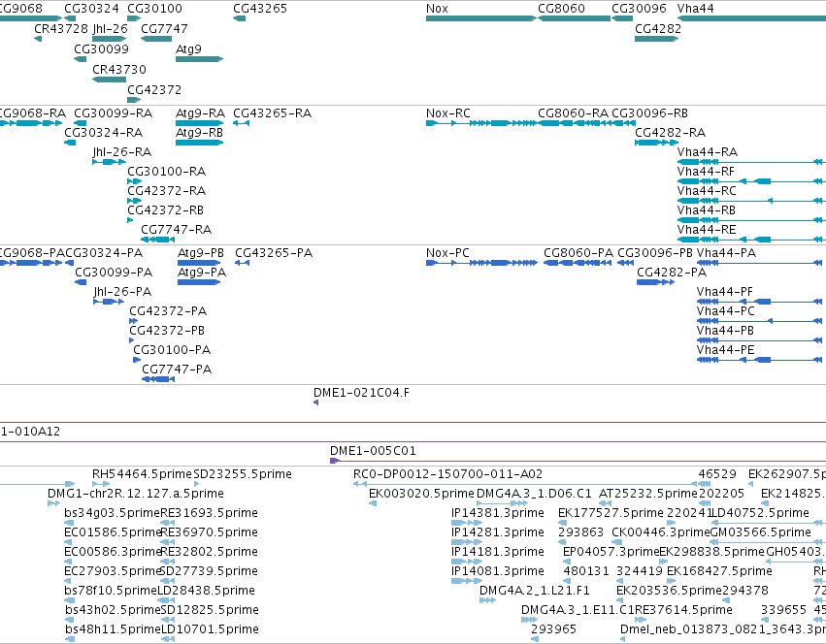The height and width of the screenshot is (644, 826).
Task: Click the CG4282 gene bar
Action: [x=656, y=39]
